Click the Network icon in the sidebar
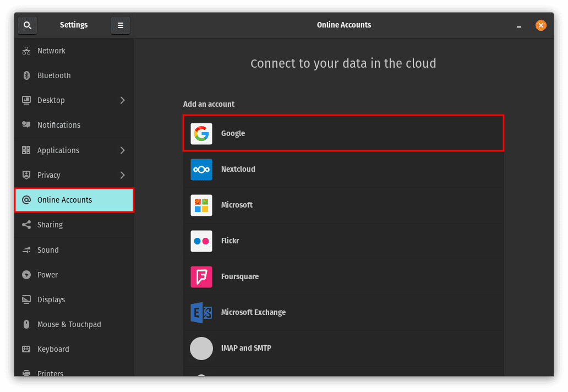Viewport: 568px width, 392px height. tap(26, 51)
